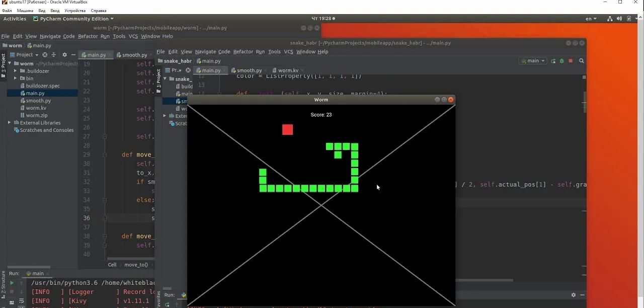The width and height of the screenshot is (644, 308).
Task: Open Refactor menu in worm window
Action: click(x=88, y=36)
